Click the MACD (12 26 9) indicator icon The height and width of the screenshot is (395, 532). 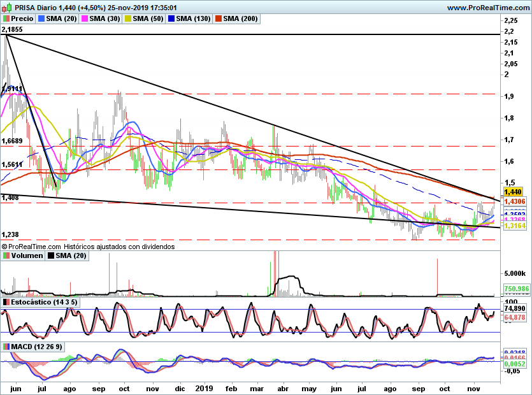(6, 346)
